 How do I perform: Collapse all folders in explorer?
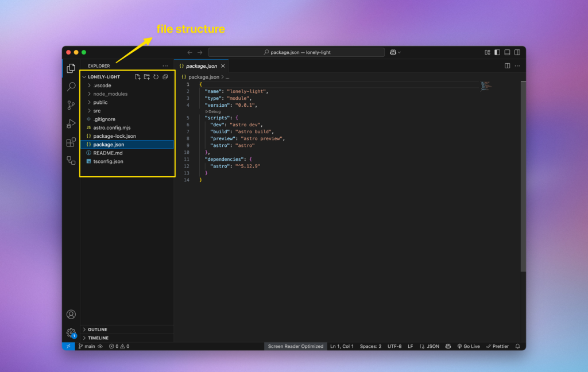click(165, 77)
